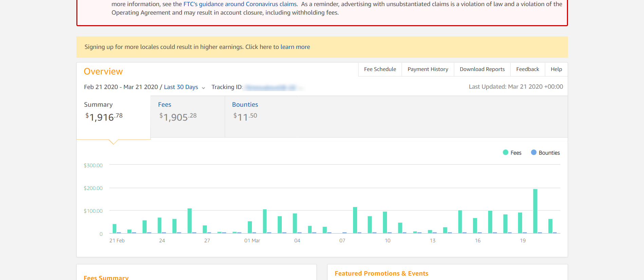Click the 21 Feb fee bar

coord(114,229)
